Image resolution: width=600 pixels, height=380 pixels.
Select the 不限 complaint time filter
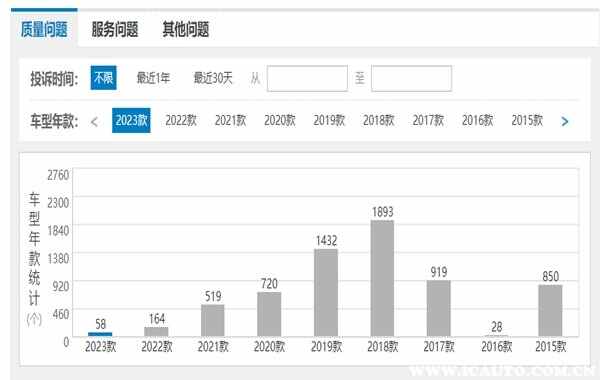pyautogui.click(x=103, y=78)
